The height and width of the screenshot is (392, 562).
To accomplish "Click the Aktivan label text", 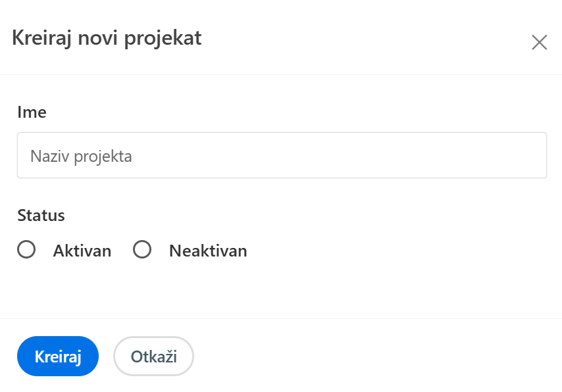I will coord(82,251).
